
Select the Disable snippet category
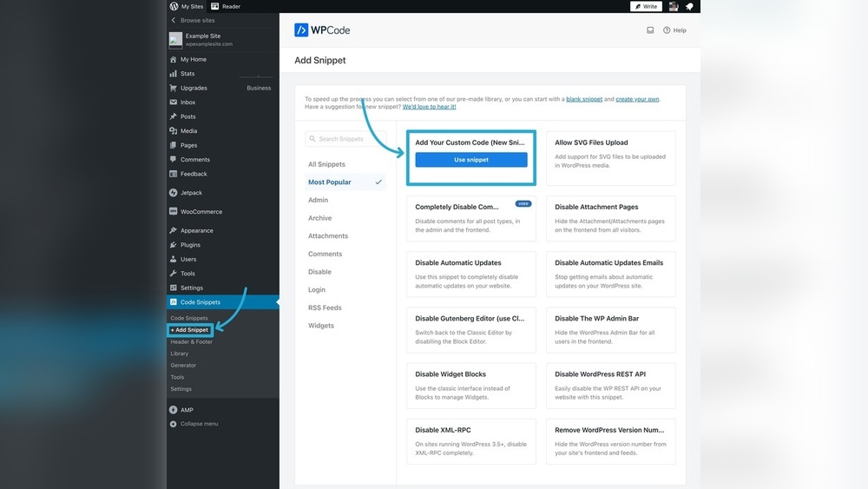coord(319,272)
